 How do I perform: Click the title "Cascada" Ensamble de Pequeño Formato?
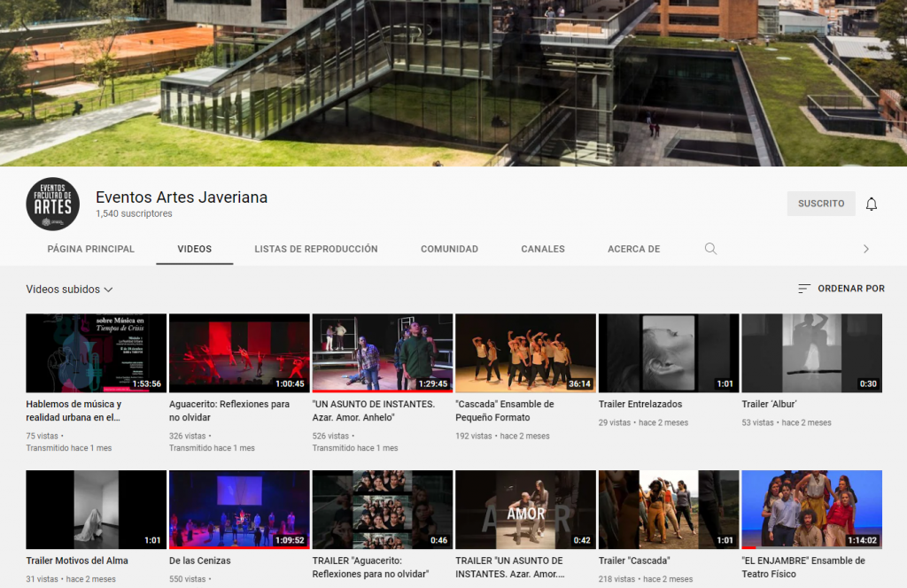[504, 411]
